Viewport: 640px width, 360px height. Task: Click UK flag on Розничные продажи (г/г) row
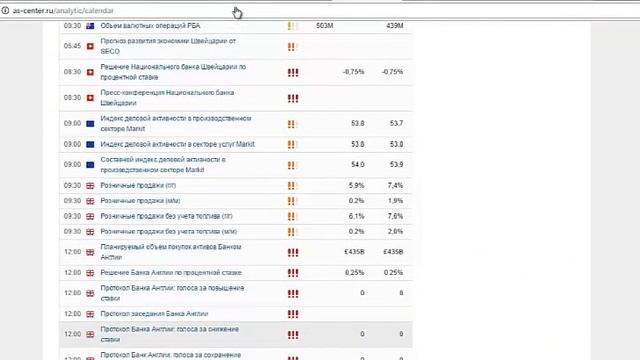tap(90, 186)
